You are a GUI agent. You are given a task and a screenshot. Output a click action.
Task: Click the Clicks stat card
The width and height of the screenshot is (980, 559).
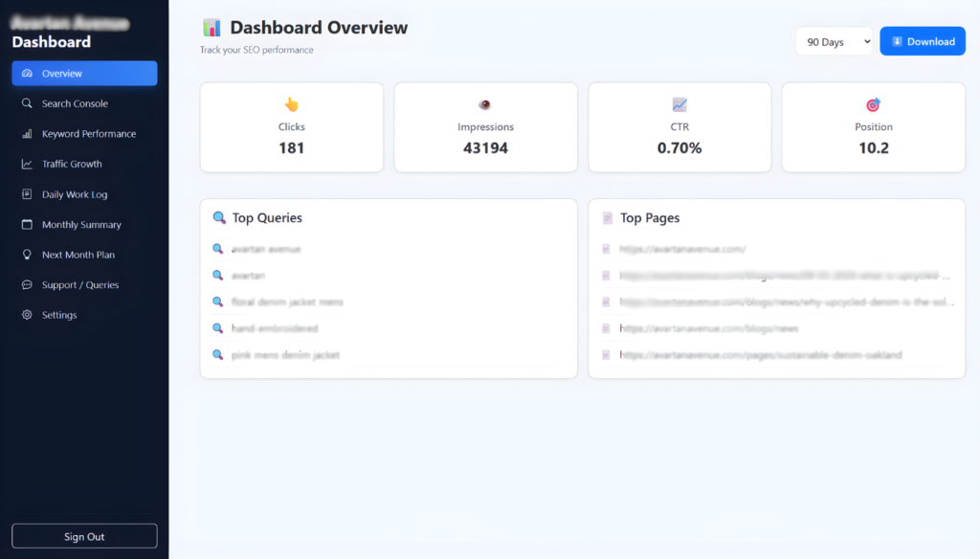(292, 127)
